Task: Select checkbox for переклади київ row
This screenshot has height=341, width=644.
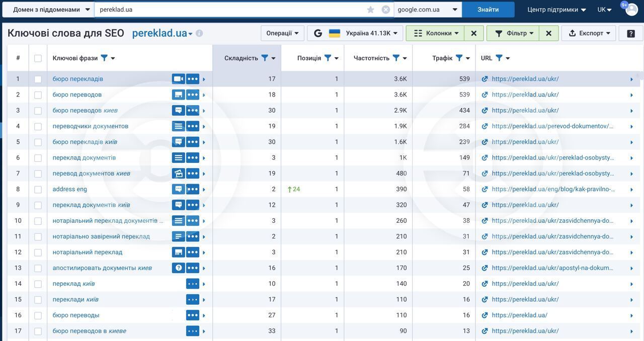Action: (x=38, y=300)
